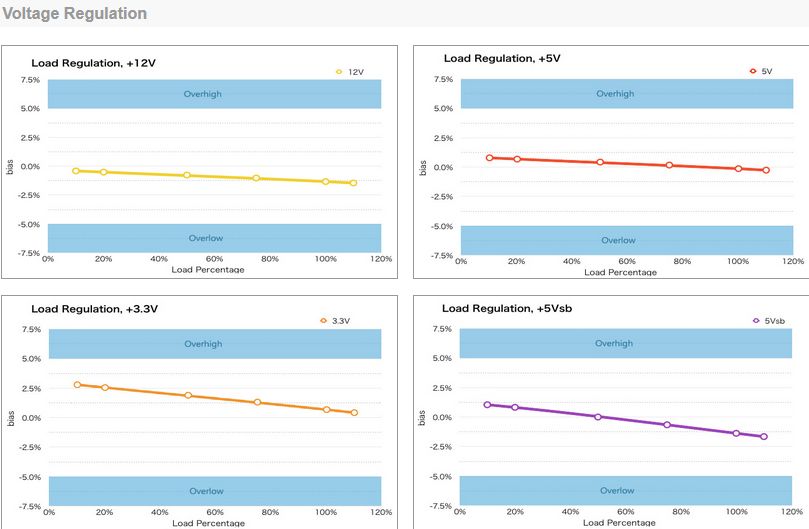Select the 50% load point on the +5Vsb line
This screenshot has height=529, width=809.
click(x=598, y=416)
